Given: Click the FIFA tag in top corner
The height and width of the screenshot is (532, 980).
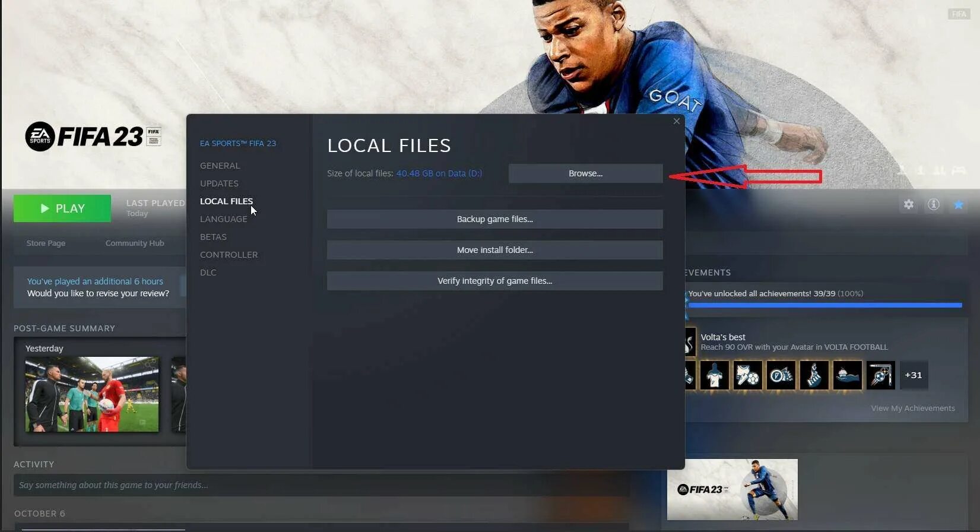Looking at the screenshot, I should [x=959, y=14].
